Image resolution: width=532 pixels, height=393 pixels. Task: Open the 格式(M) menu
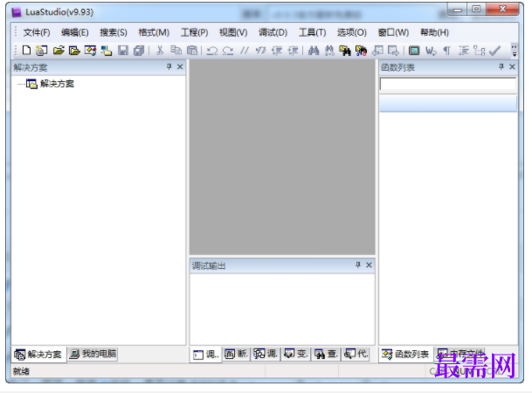point(154,32)
